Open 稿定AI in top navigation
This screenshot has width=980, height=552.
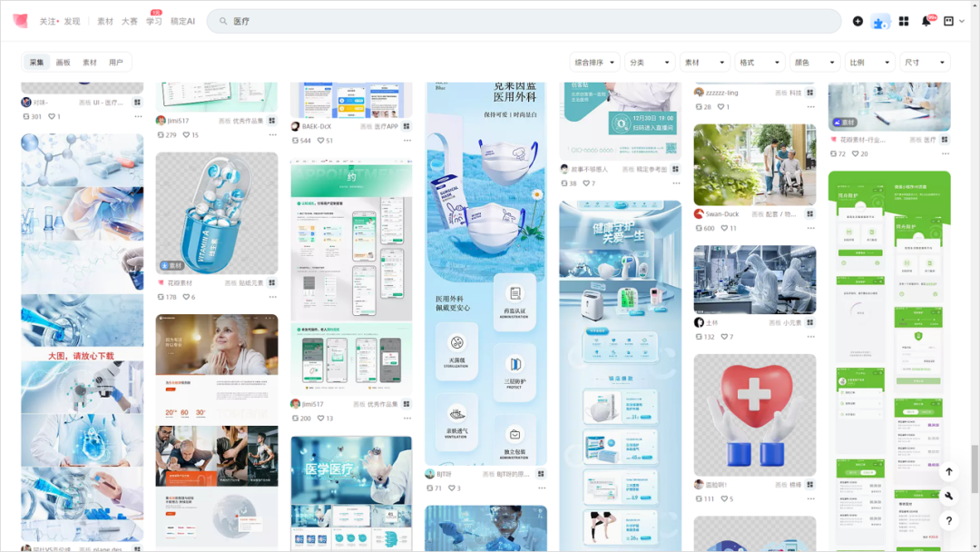[x=182, y=21]
